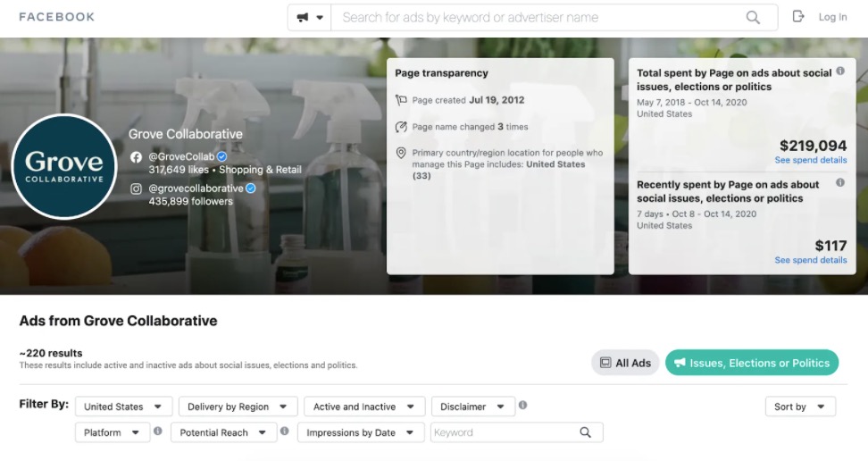
Task: Click the report/export icon beside Log In
Action: click(x=797, y=17)
